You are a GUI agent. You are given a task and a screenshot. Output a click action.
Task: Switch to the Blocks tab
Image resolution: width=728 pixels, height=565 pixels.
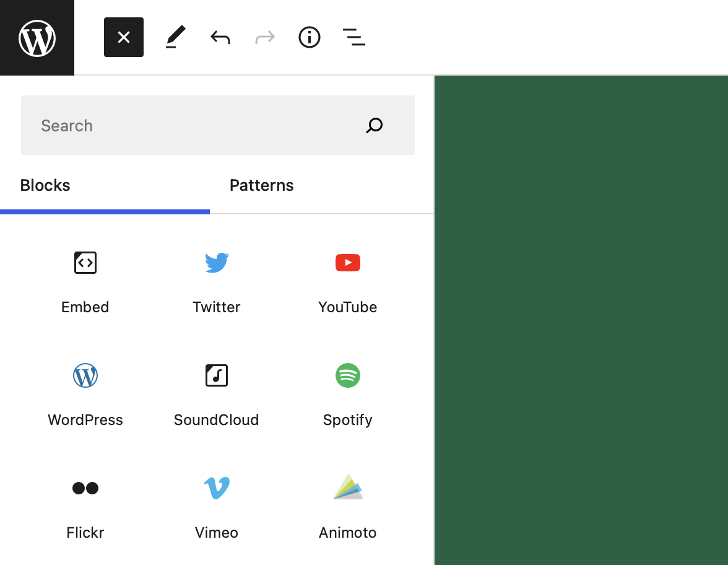[45, 186]
